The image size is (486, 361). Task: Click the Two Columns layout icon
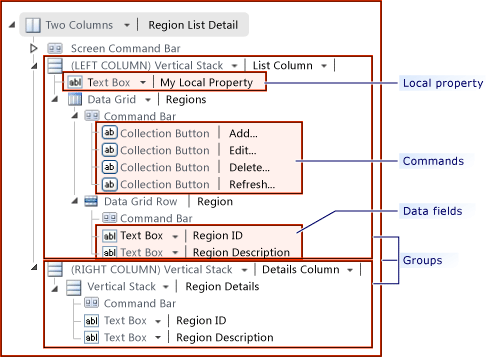click(x=33, y=25)
